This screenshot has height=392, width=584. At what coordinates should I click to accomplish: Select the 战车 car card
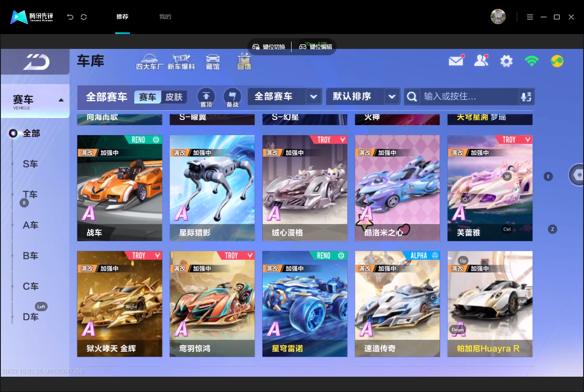pos(119,188)
